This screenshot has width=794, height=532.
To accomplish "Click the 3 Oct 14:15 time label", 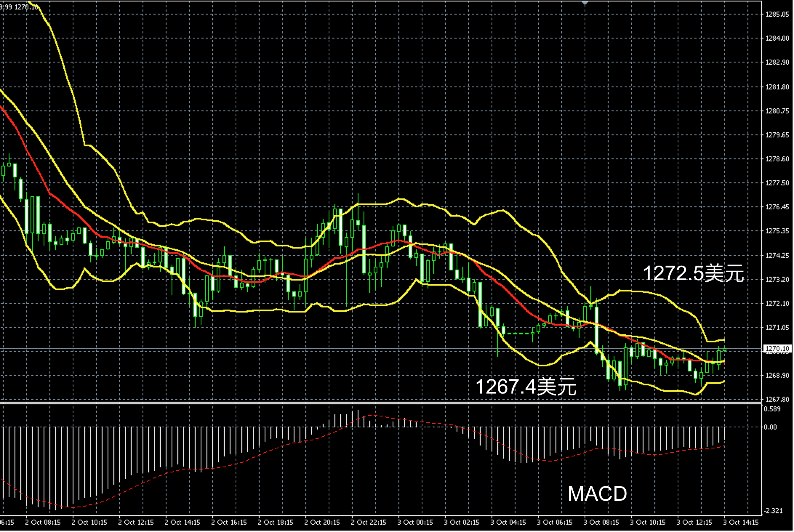I will click(x=741, y=523).
